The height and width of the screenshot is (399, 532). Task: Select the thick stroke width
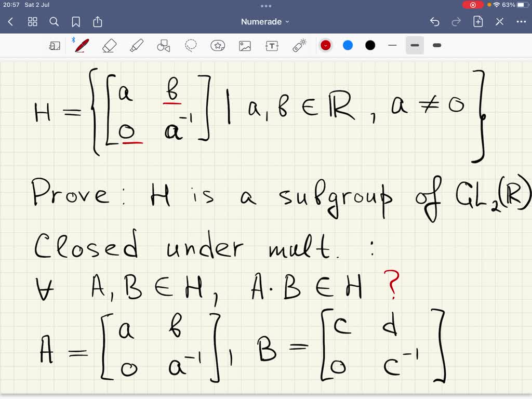point(436,45)
